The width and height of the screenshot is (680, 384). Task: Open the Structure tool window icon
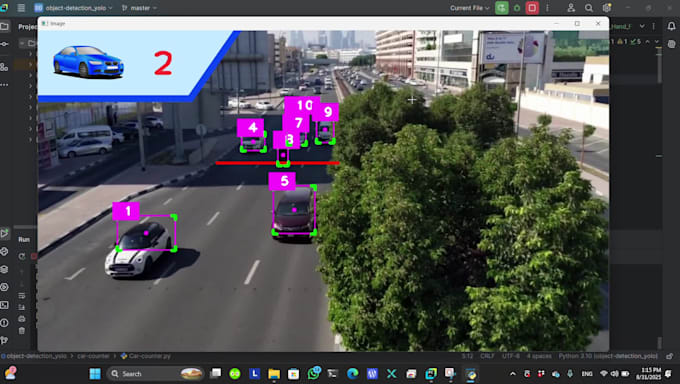tap(4, 66)
